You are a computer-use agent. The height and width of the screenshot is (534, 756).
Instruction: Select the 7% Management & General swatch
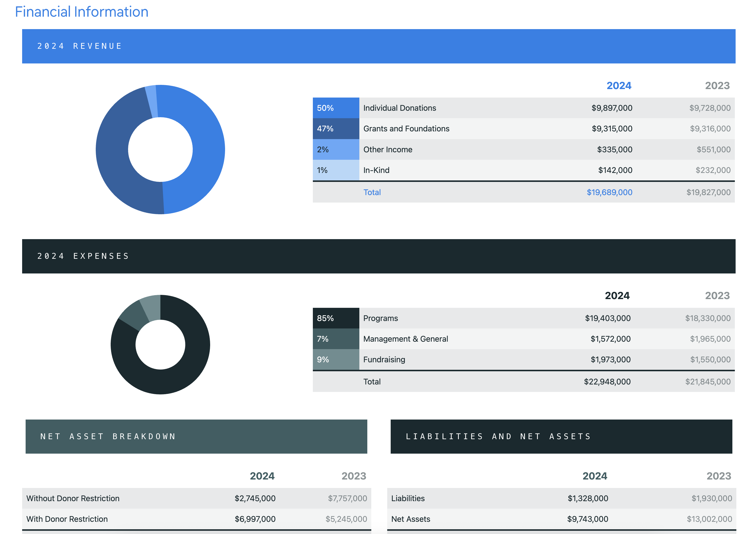[x=335, y=339]
